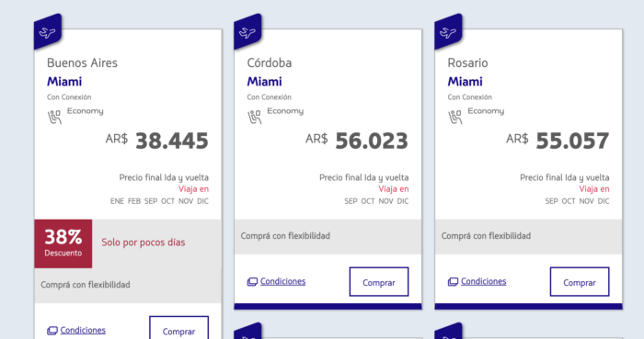The height and width of the screenshot is (339, 644).
Task: Click the AR$ 38.445 price
Action: coord(157,141)
